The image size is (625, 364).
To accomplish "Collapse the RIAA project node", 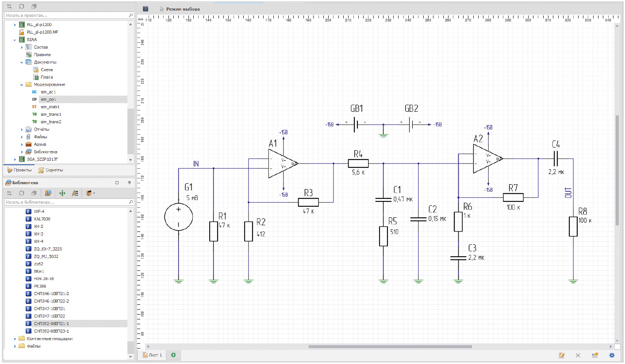I will coord(15,39).
